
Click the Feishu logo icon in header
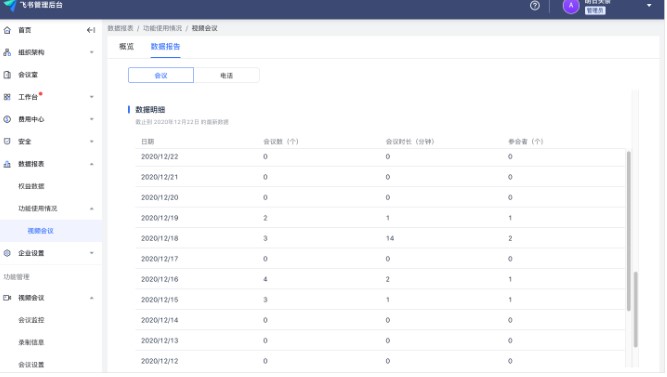point(10,5)
